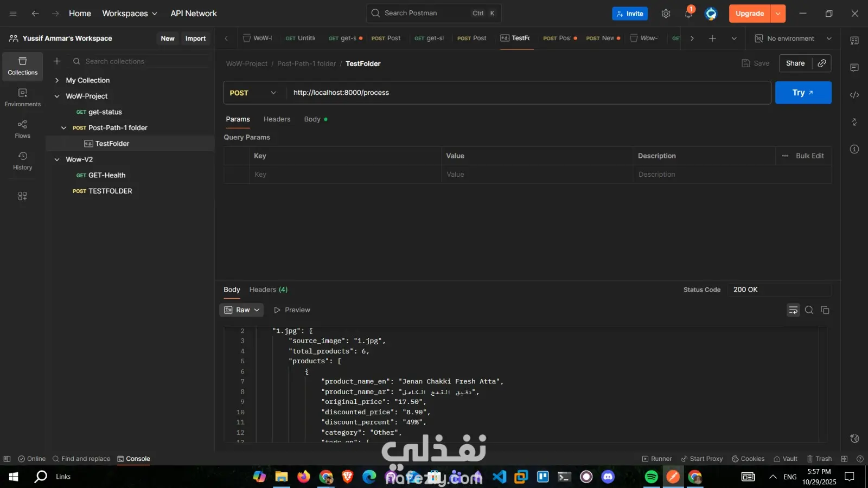The image size is (868, 488).
Task: Open the comments pane
Action: 854,68
